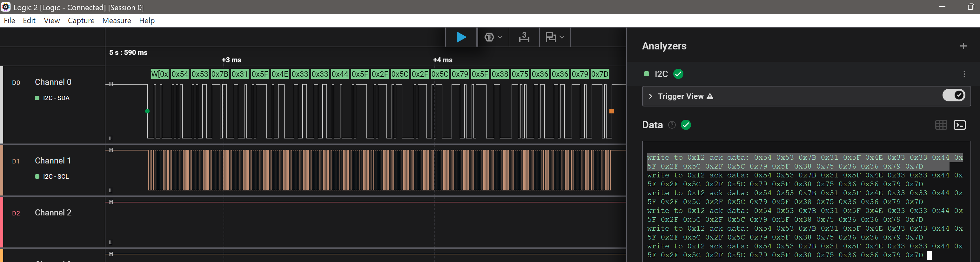Open the Capture menu
This screenshot has height=262, width=980.
81,21
